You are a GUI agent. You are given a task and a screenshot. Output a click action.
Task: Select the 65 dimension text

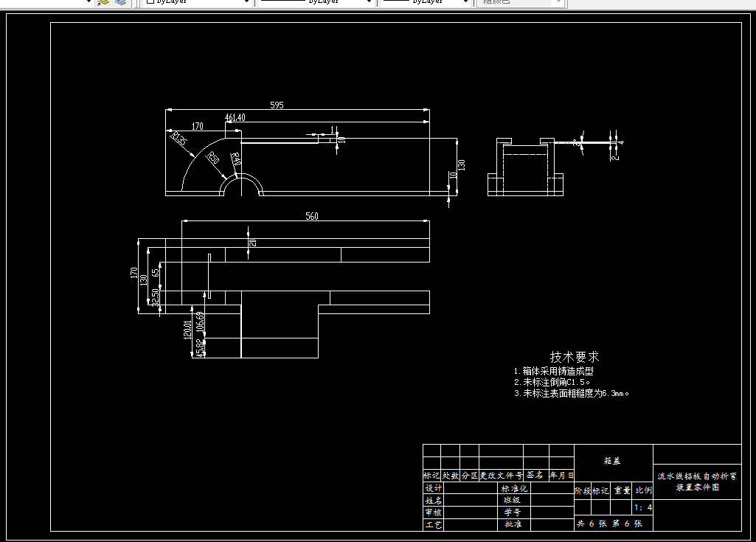155,272
